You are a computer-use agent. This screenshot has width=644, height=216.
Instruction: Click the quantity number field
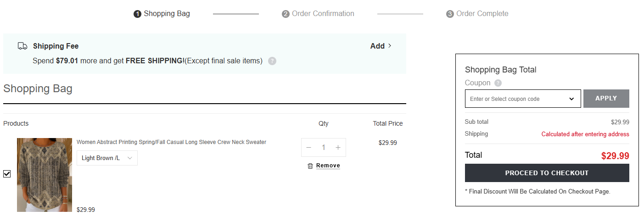pyautogui.click(x=324, y=147)
